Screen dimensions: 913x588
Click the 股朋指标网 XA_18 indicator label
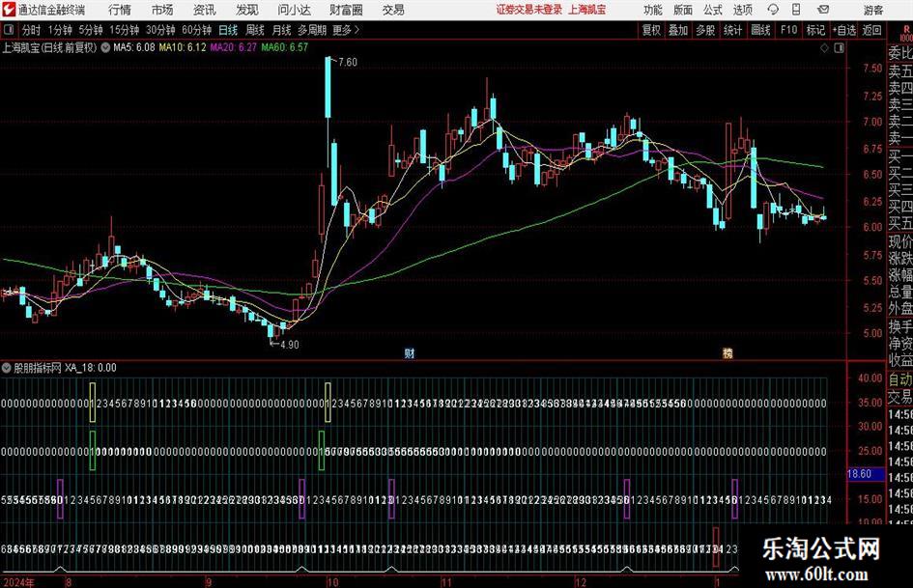click(66, 368)
